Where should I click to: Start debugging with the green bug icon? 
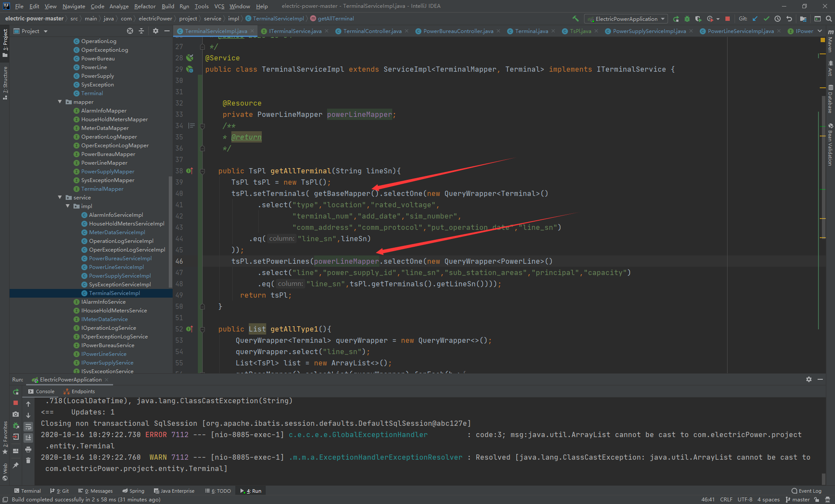687,19
